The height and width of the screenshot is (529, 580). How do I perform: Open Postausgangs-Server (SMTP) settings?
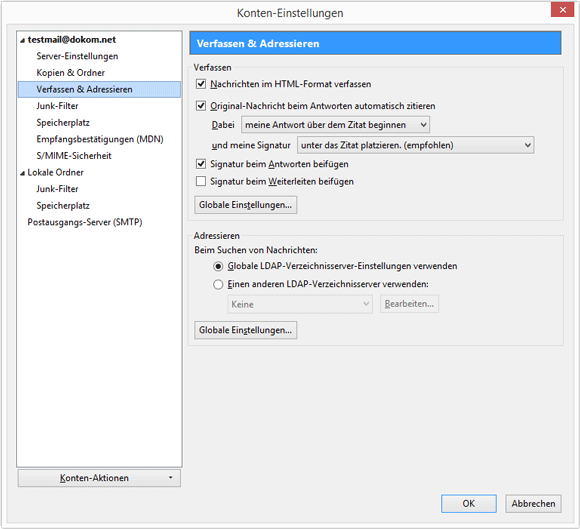tap(85, 222)
